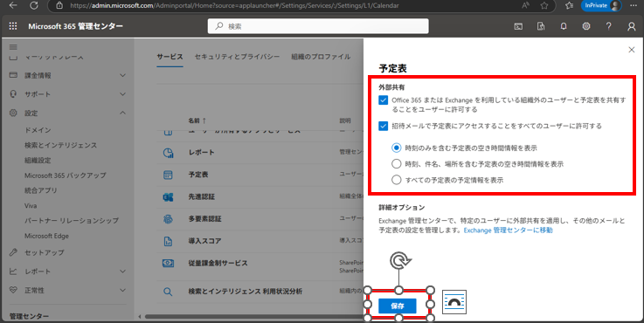Open the account manager person icon
Viewport: 644px width, 323px height.
coord(631,26)
